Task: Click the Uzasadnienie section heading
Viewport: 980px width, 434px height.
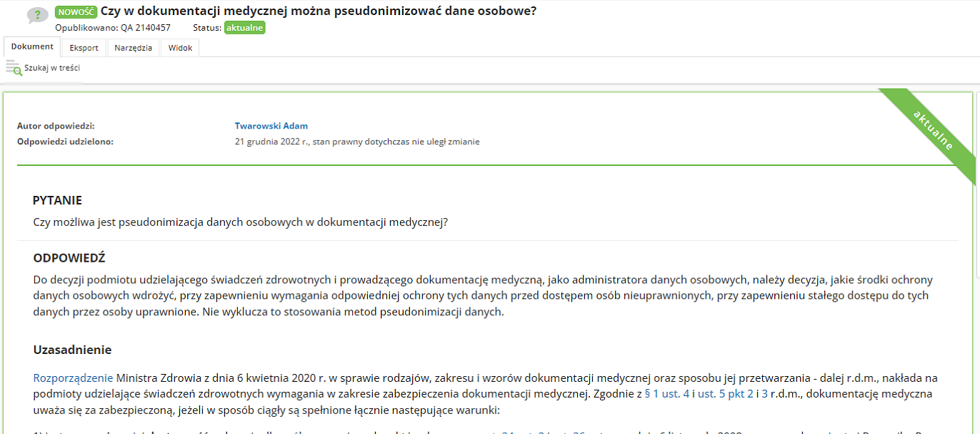Action: (x=72, y=350)
